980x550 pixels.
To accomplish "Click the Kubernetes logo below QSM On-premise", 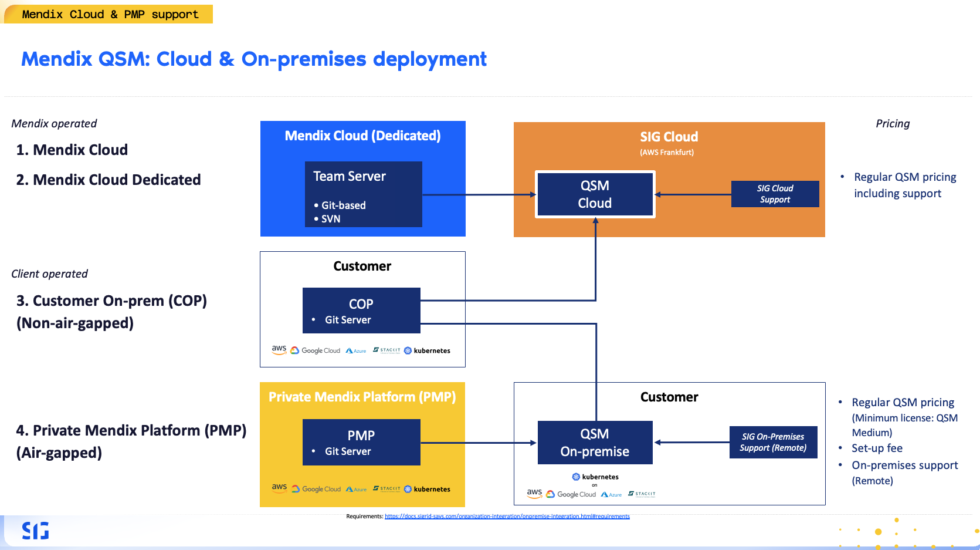I will pyautogui.click(x=595, y=477).
